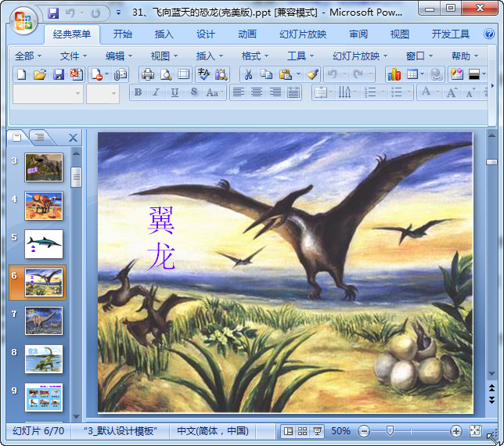Start slide show from status bar icon
The height and width of the screenshot is (446, 504).
point(317,431)
